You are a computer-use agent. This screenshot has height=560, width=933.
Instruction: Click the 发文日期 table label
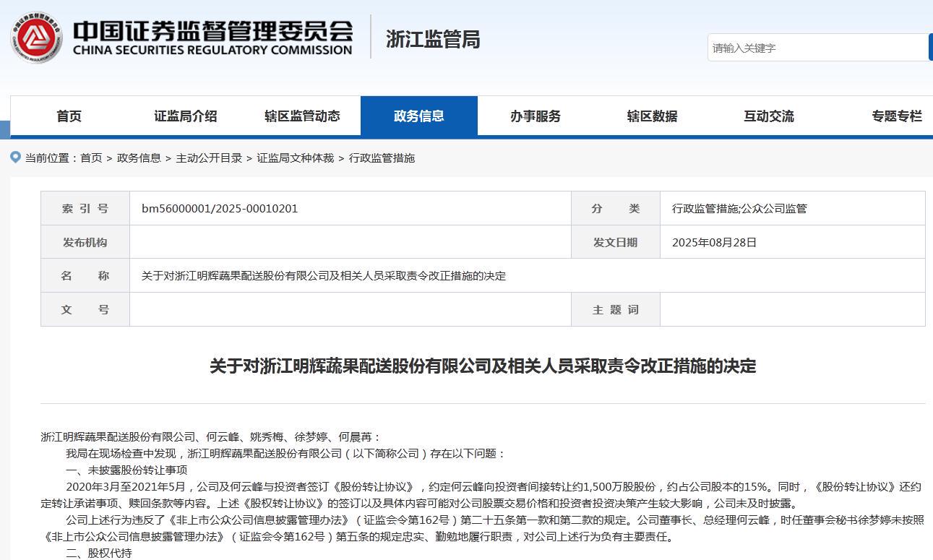616,242
